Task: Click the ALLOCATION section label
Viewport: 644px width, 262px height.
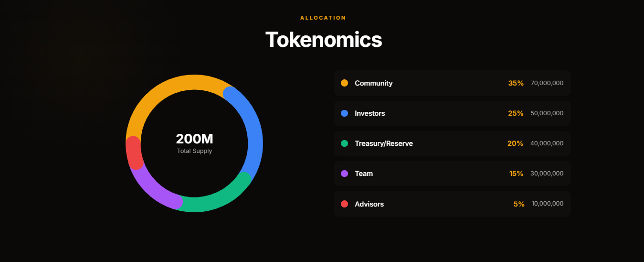Action: click(x=323, y=18)
